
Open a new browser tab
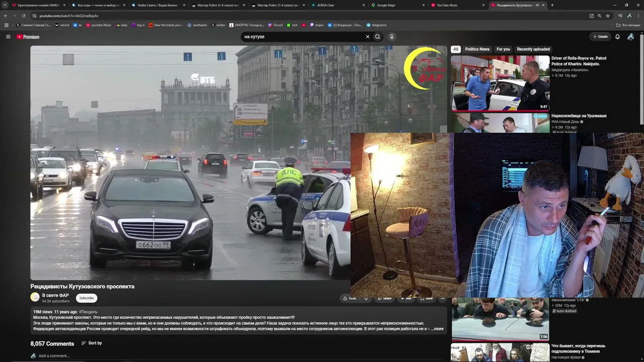pyautogui.click(x=552, y=5)
